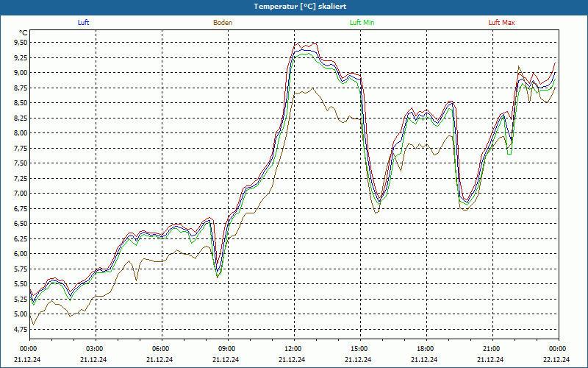The width and height of the screenshot is (588, 368).
Task: Click the 22.12.24 date label
Action: (556, 359)
